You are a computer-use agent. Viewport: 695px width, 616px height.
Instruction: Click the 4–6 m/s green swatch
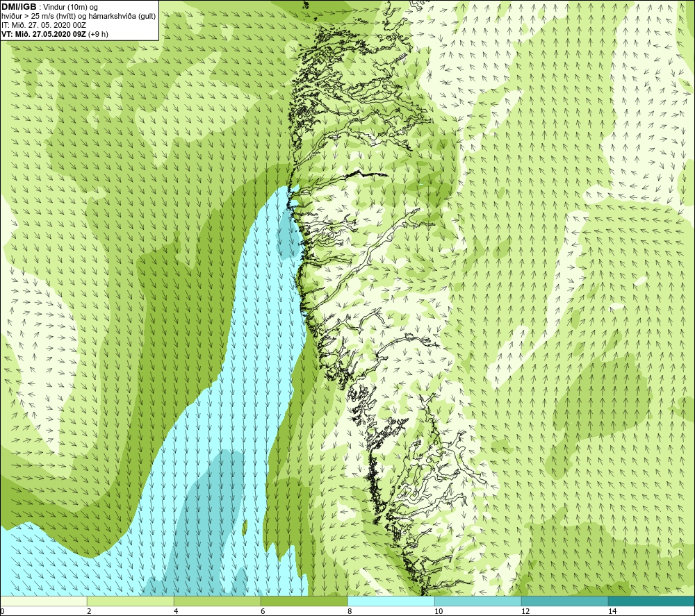(217, 601)
